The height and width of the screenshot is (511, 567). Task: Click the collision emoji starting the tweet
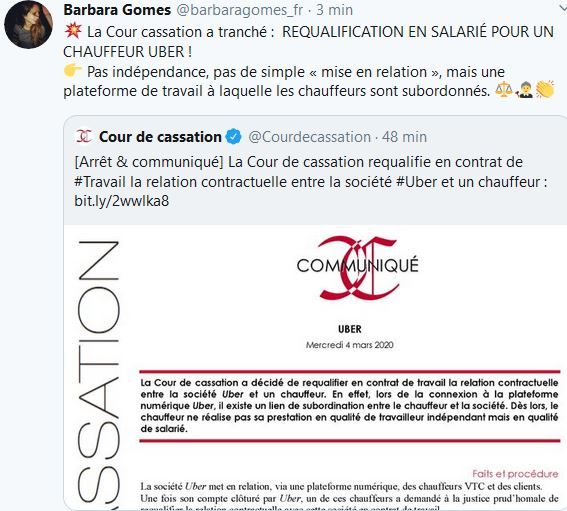pyautogui.click(x=73, y=31)
